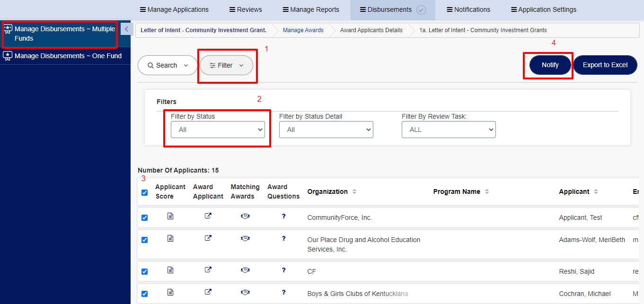Image resolution: width=644 pixels, height=304 pixels.
Task: Toggle the select-all applicants header checkbox
Action: click(x=144, y=193)
